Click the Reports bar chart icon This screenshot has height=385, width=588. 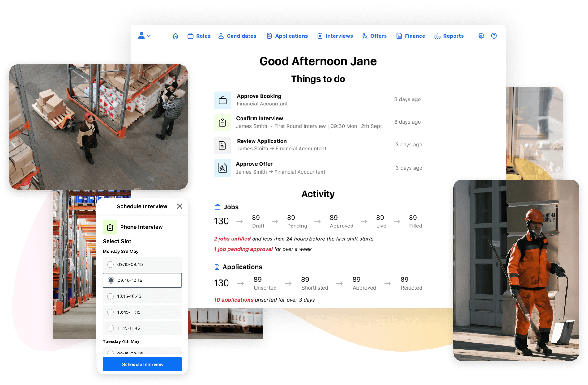(437, 36)
